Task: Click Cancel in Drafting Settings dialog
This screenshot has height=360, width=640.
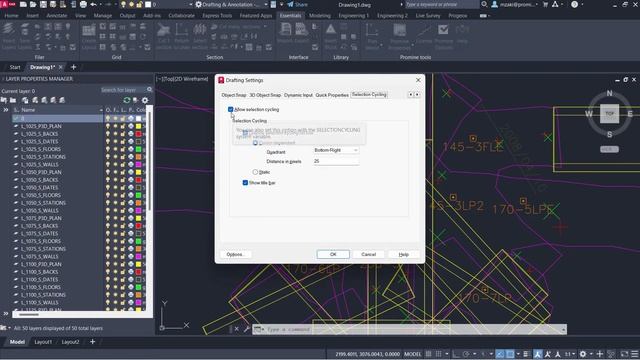Action: pyautogui.click(x=369, y=254)
